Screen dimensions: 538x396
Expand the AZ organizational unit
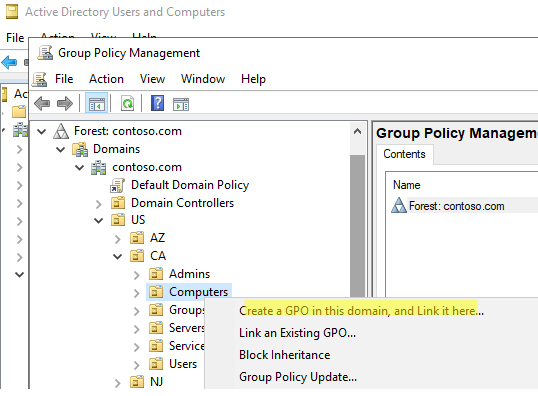[x=117, y=239]
